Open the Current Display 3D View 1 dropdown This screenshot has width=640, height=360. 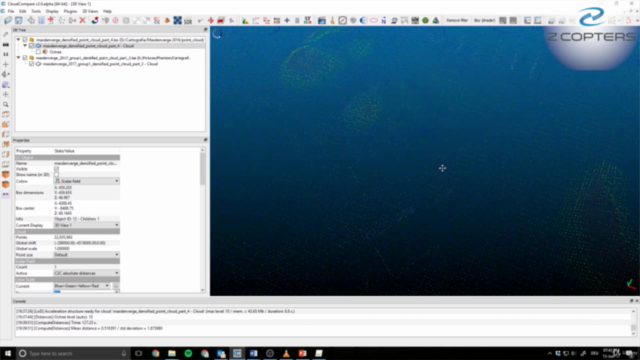tap(87, 225)
